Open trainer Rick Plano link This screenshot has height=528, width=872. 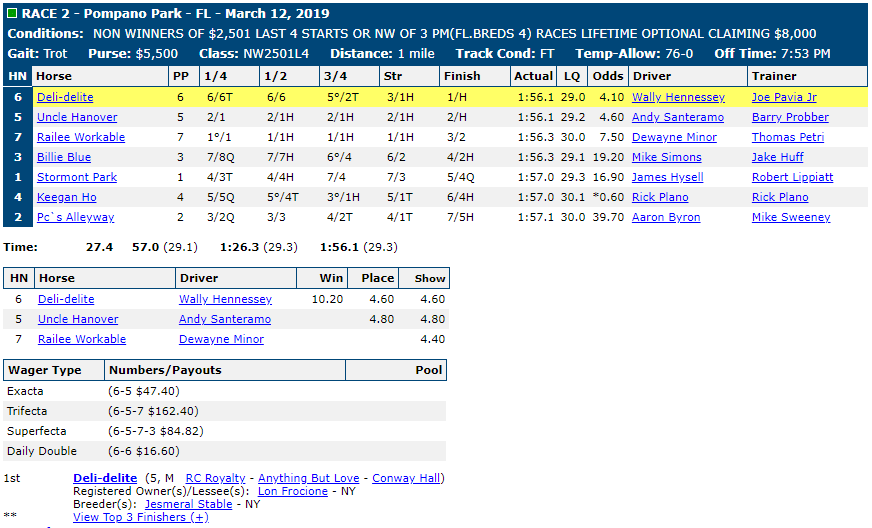point(780,197)
